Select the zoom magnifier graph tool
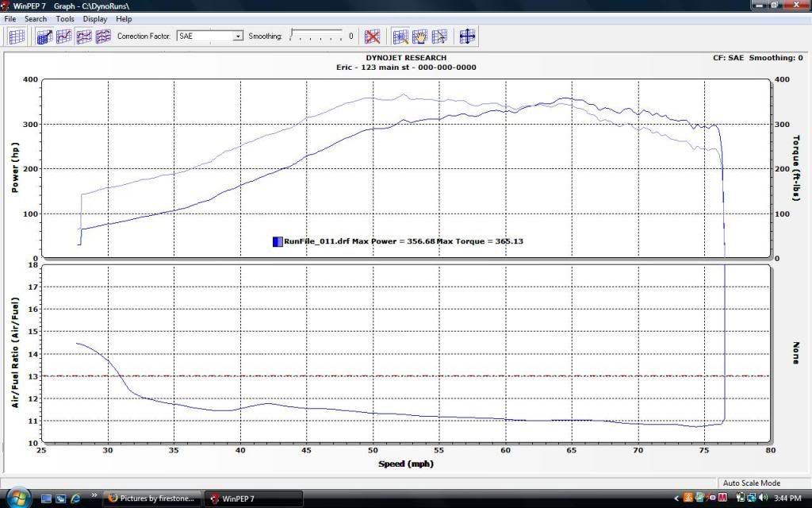 coord(400,37)
